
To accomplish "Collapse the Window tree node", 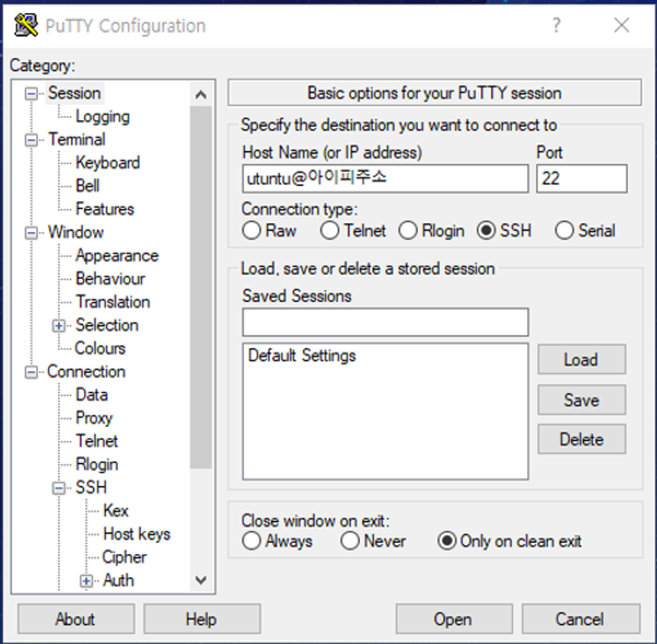I will (x=31, y=233).
